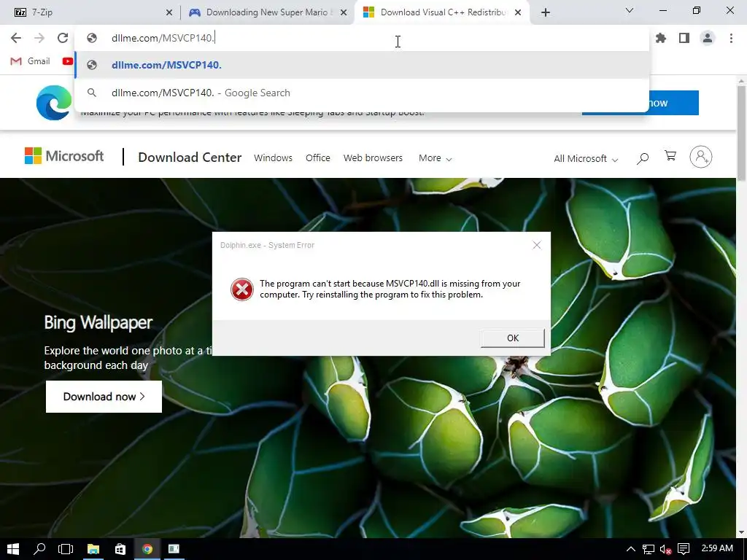The image size is (747, 560).
Task: Click the browser forward arrow
Action: tap(39, 38)
